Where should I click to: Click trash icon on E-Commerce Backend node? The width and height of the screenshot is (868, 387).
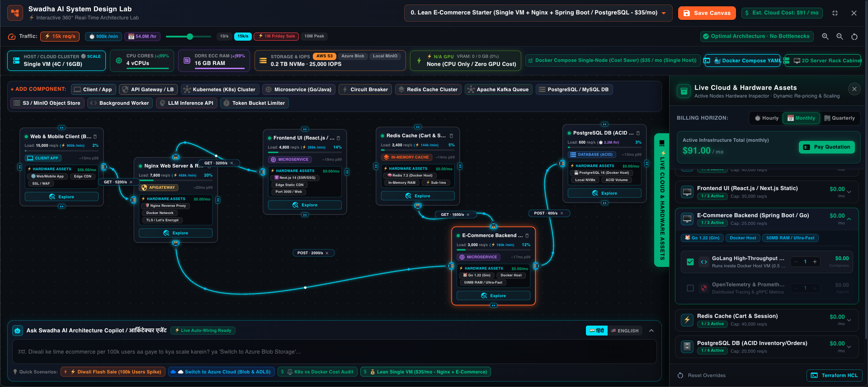(527, 236)
